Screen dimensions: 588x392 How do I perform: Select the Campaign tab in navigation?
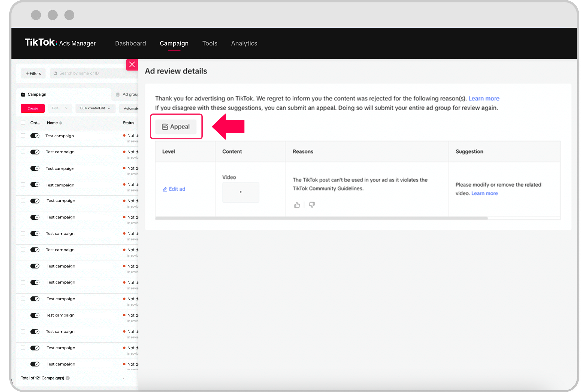pos(174,43)
